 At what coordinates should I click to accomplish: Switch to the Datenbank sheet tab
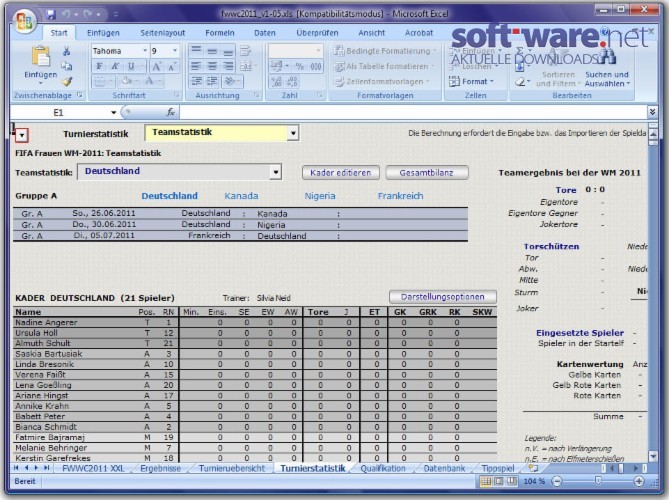coord(444,468)
